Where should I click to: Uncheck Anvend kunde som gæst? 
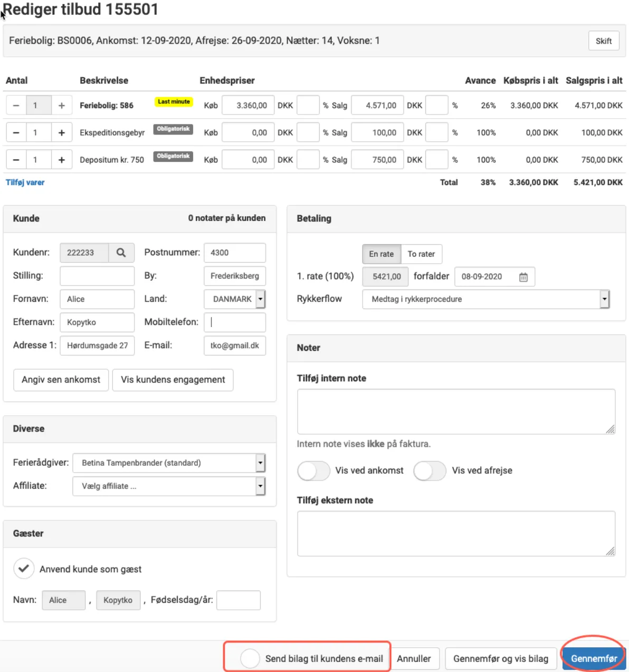(x=24, y=569)
